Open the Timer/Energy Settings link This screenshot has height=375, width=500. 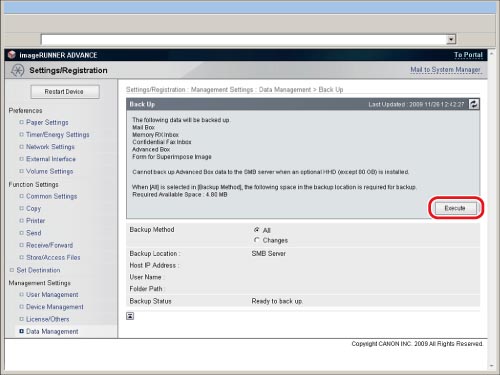pos(58,135)
